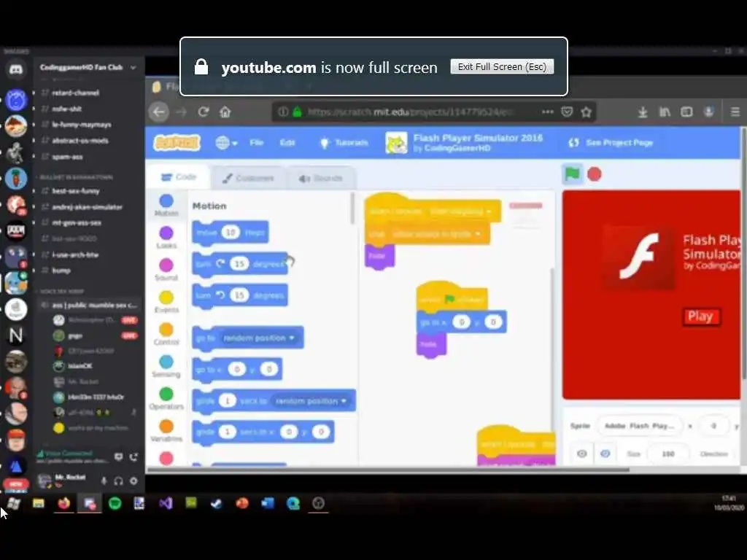This screenshot has width=747, height=560.
Task: Switch to the Sounds tab
Action: [x=321, y=178]
